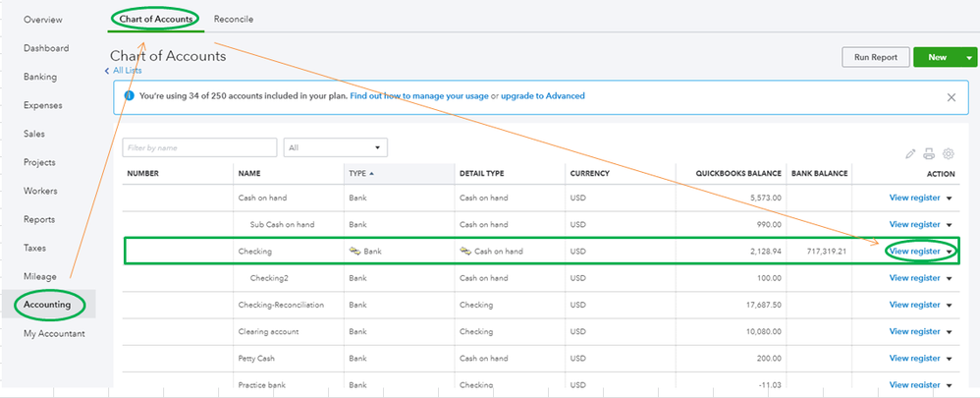Open Banking in the left sidebar
Image resolution: width=980 pixels, height=398 pixels.
[40, 77]
